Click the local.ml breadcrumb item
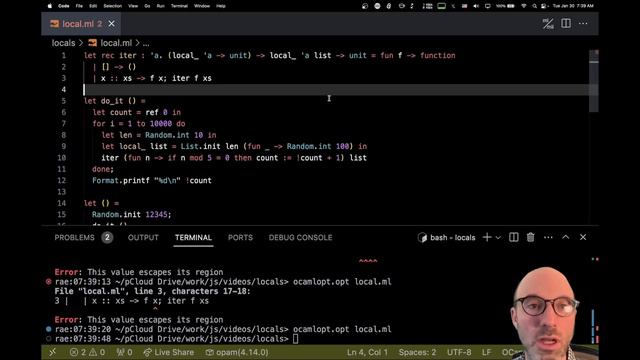The image size is (640, 360). click(110, 43)
